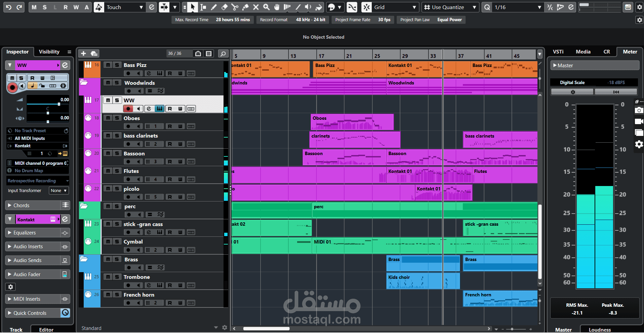Click the WW pan slider in Inspector
This screenshot has width=644, height=333.
coord(48,113)
